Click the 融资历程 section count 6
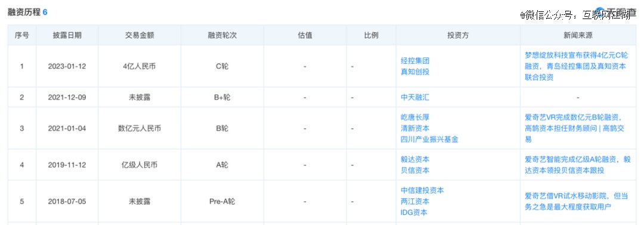Screen dimensions: 644x225 click(x=45, y=13)
